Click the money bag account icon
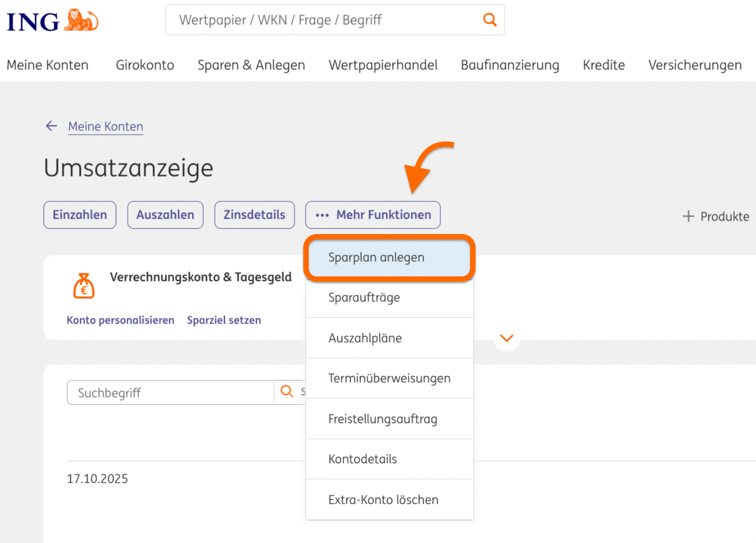 pos(84,286)
